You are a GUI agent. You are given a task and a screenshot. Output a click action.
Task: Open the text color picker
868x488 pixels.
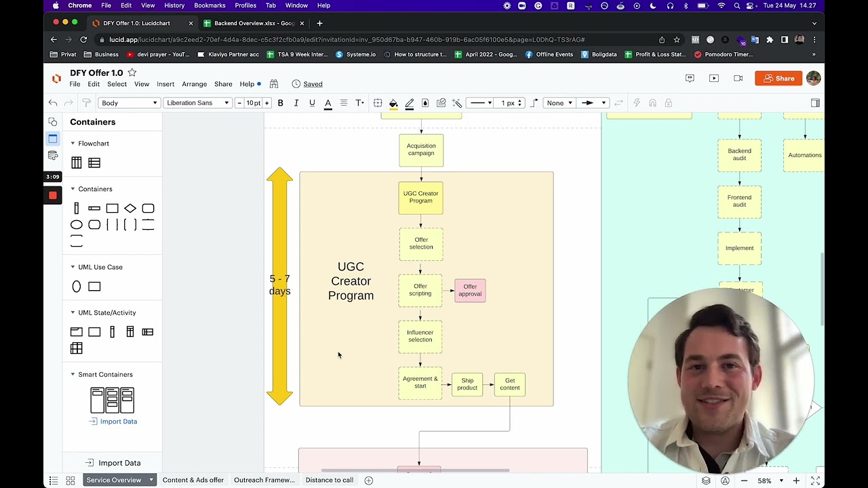coord(328,103)
